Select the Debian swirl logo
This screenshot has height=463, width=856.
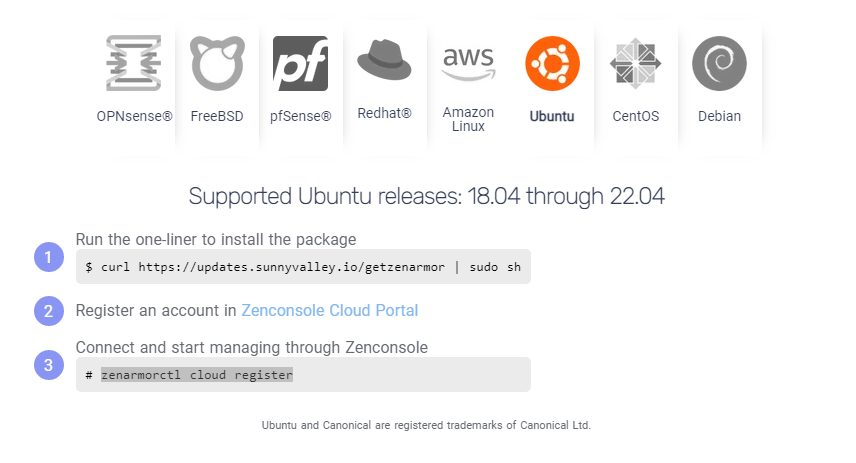[x=720, y=63]
